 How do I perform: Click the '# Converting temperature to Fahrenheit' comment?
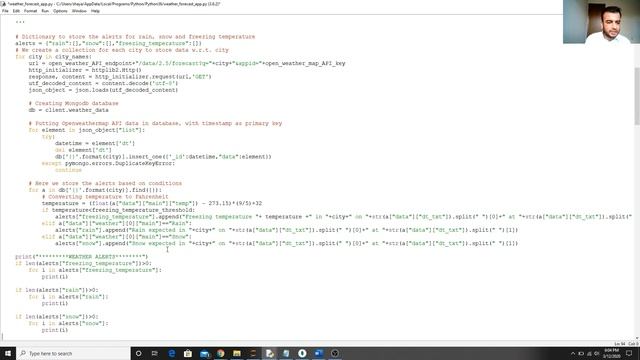pos(105,197)
